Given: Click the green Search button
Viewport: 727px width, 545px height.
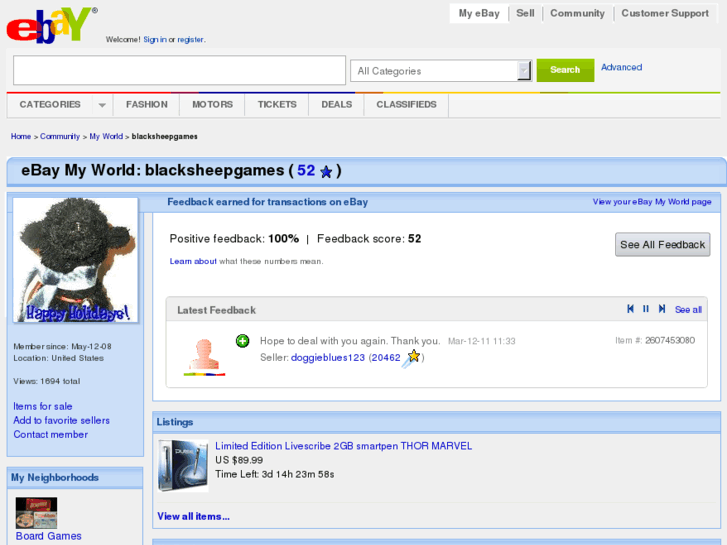Looking at the screenshot, I should point(565,70).
